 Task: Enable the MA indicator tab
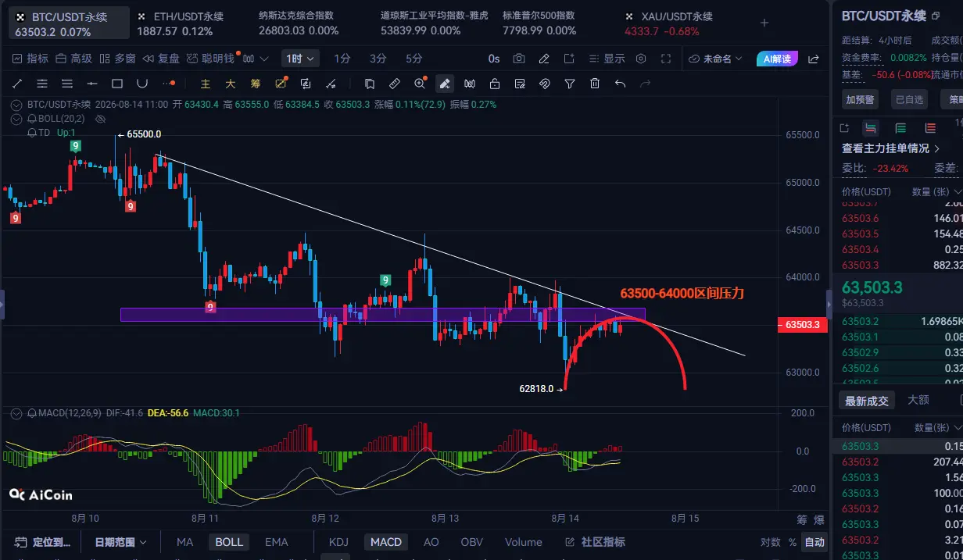tap(184, 542)
